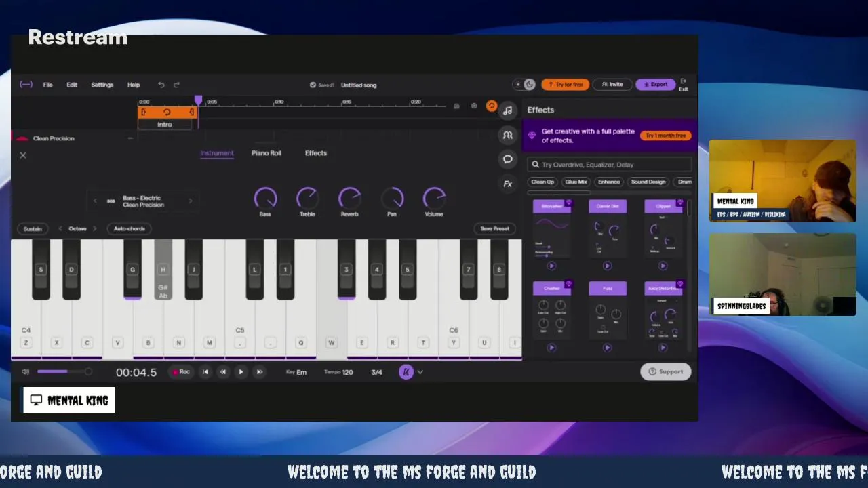Open the Fx effects panel

tap(507, 184)
